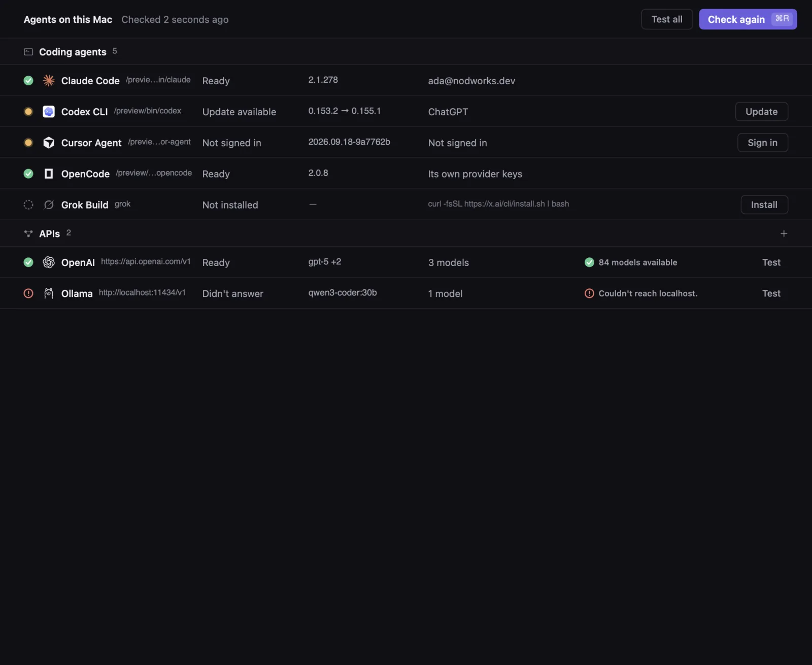Click the Ollama llama icon

pos(49,293)
